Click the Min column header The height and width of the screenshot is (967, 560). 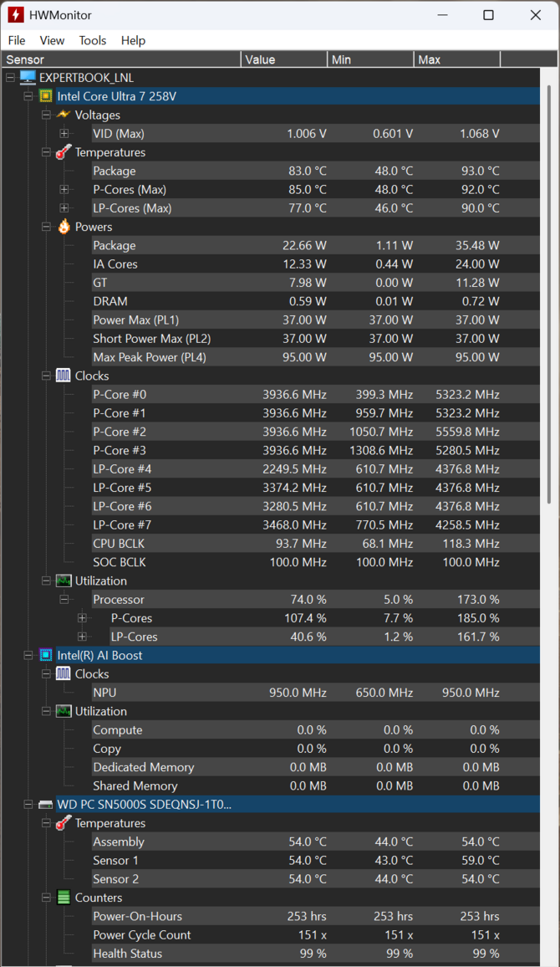click(x=370, y=59)
